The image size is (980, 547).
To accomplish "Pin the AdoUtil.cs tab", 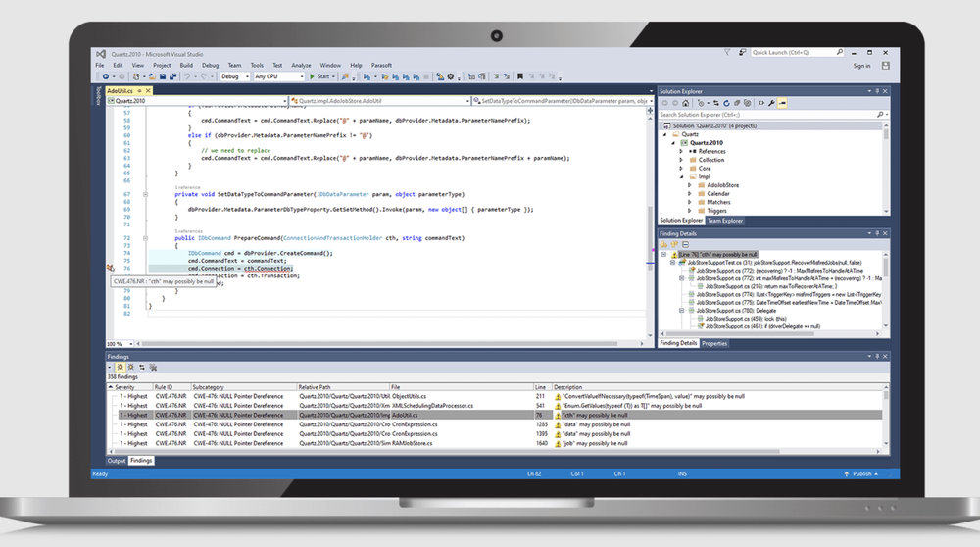I will pyautogui.click(x=139, y=90).
